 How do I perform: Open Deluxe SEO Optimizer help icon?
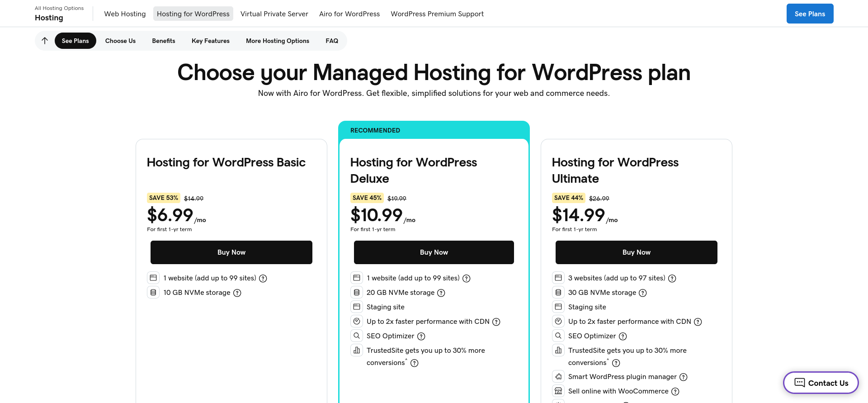point(421,337)
